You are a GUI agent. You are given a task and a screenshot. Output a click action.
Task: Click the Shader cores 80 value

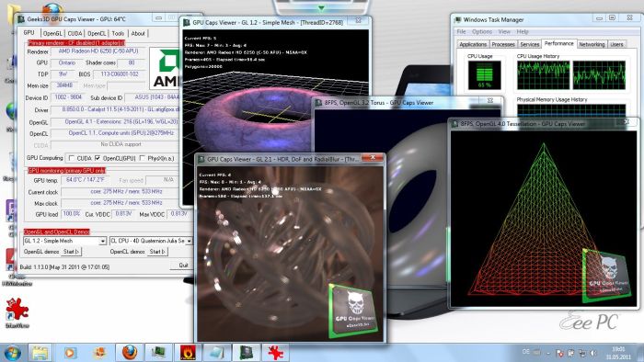[x=132, y=62]
